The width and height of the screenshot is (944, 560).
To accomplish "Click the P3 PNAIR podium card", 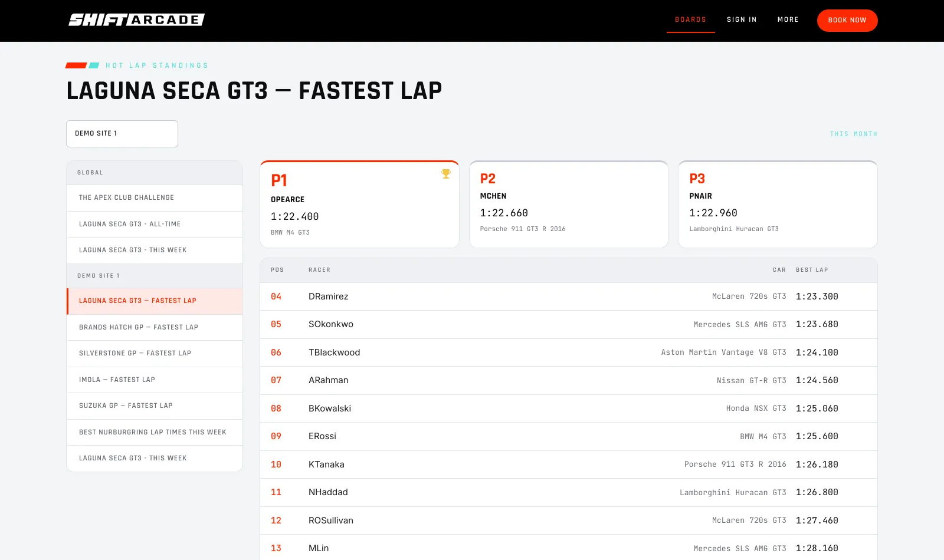I will pos(778,205).
